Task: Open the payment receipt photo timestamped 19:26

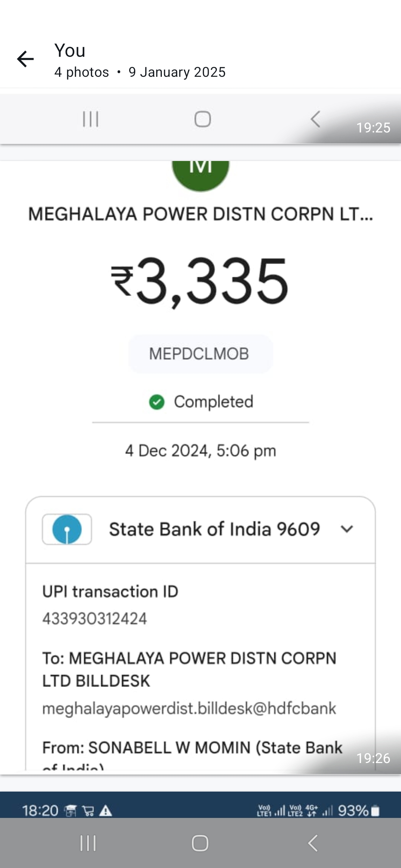Action: pos(200,467)
